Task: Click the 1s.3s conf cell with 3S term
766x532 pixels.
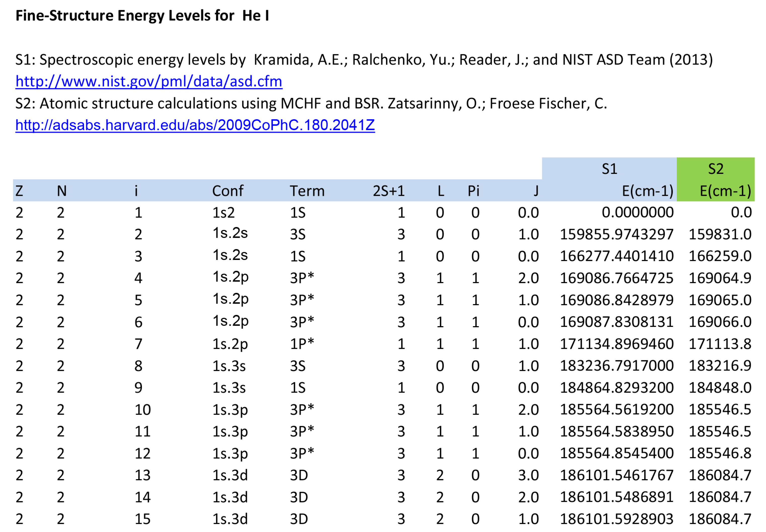Action: pos(229,366)
